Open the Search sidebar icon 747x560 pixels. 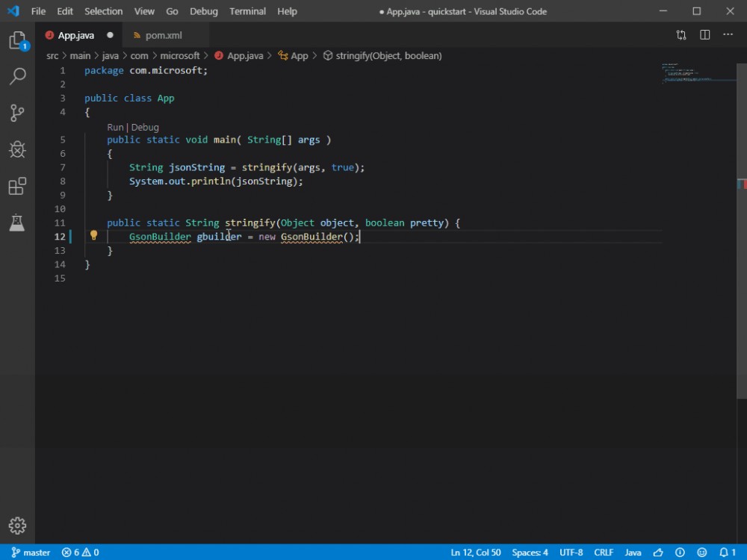18,77
